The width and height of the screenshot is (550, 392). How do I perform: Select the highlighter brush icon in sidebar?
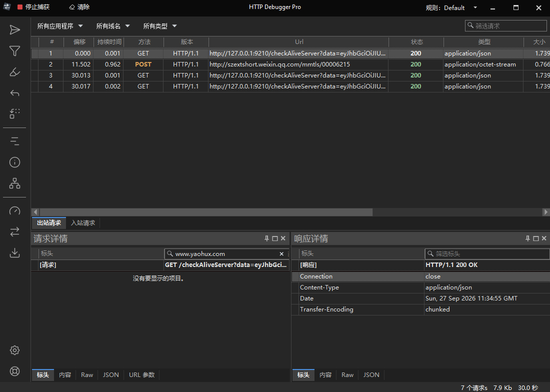click(x=14, y=72)
